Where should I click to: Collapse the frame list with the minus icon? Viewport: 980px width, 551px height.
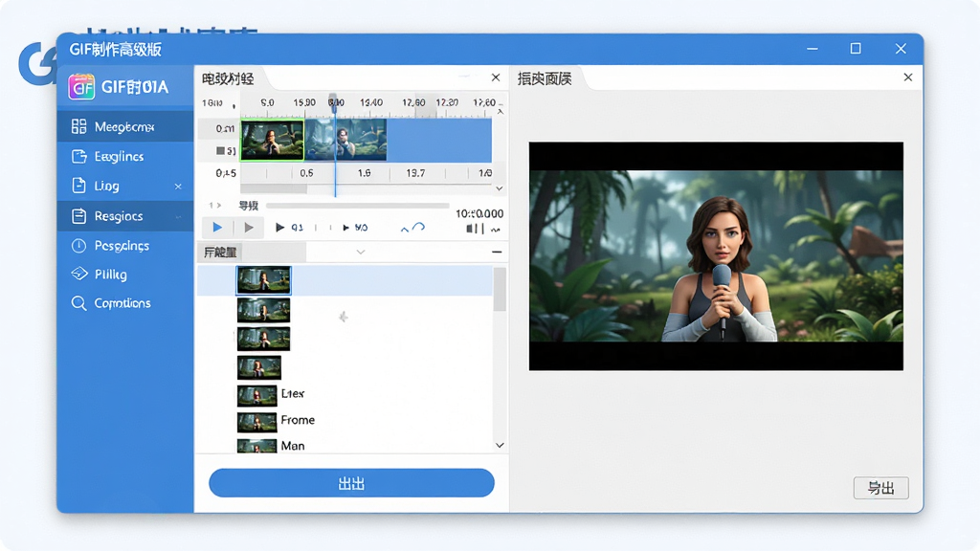[x=497, y=252]
